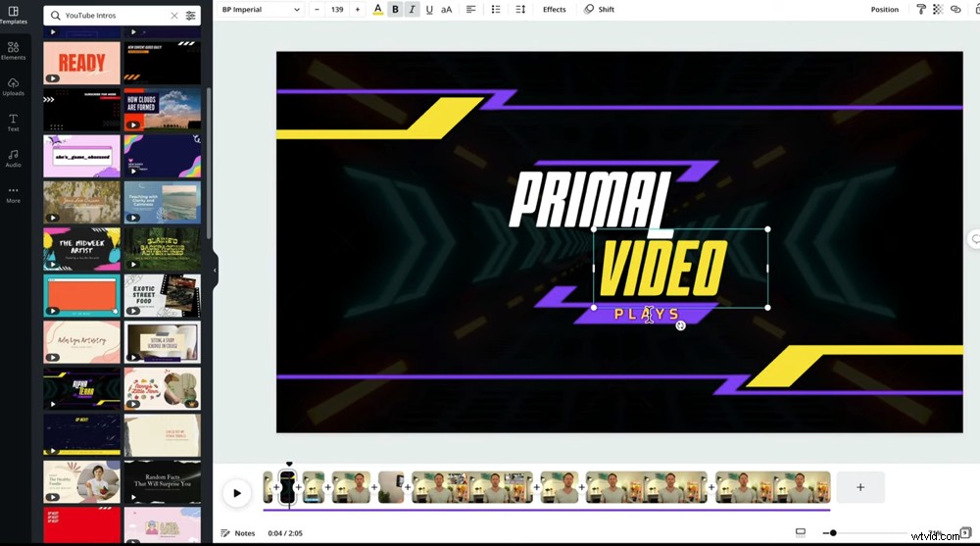Open the Templates sidebar tab
Screen dimensions: 980x546
[13, 15]
